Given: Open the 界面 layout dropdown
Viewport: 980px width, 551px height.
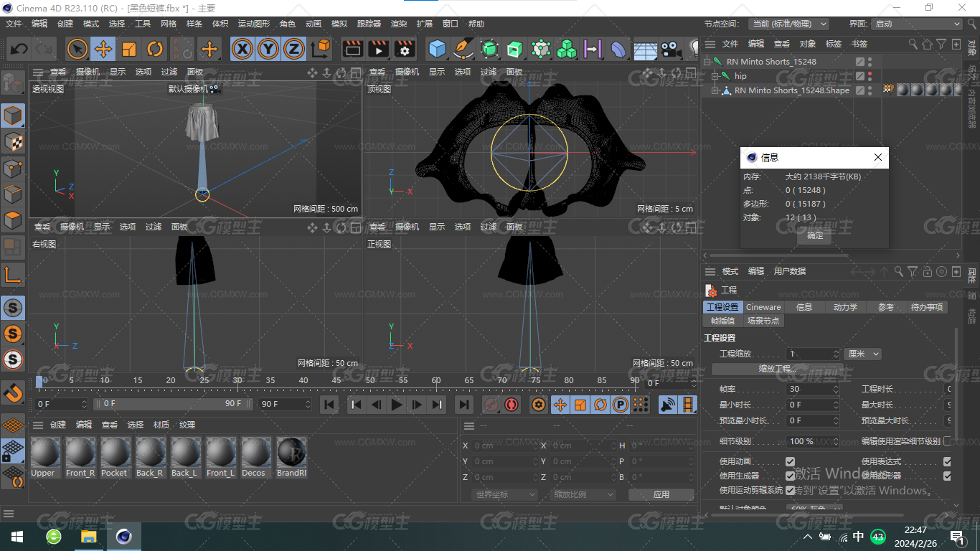Looking at the screenshot, I should tap(916, 24).
